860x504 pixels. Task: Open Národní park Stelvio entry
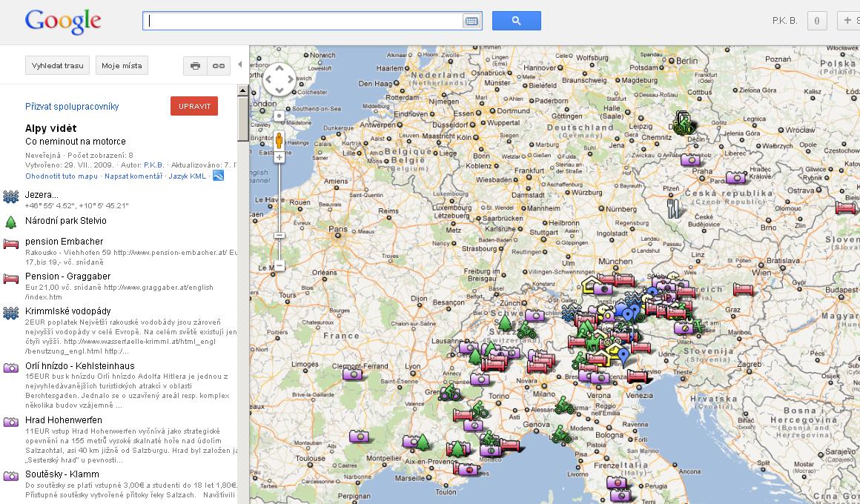pyautogui.click(x=66, y=220)
